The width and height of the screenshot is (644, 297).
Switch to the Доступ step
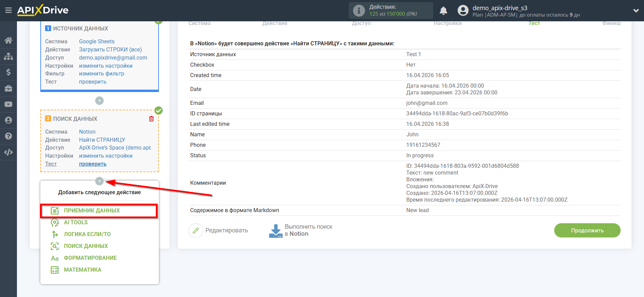coord(361,23)
